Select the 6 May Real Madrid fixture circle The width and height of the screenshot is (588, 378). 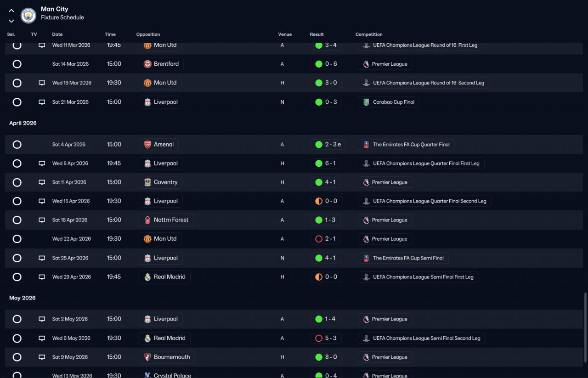(17, 338)
